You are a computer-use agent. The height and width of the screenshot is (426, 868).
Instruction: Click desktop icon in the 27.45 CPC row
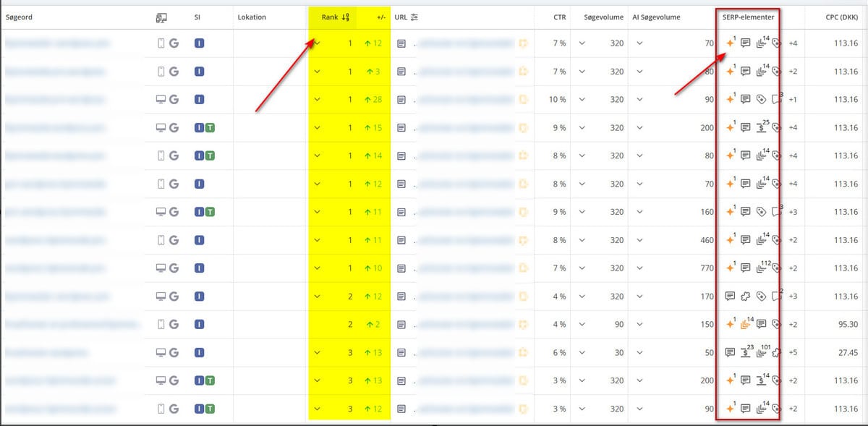161,353
